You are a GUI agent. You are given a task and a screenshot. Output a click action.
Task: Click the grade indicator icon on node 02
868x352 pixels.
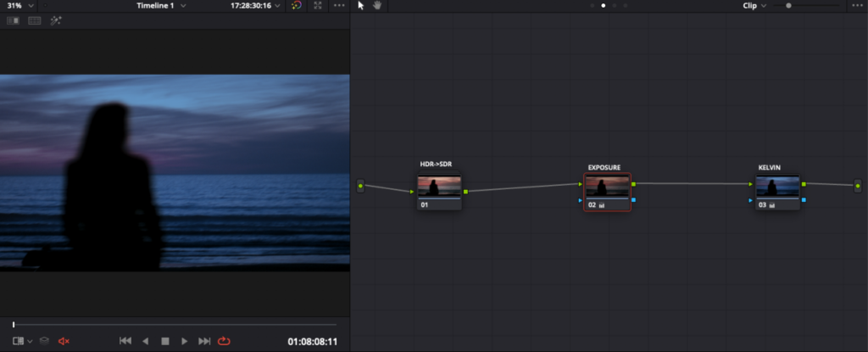tap(602, 205)
